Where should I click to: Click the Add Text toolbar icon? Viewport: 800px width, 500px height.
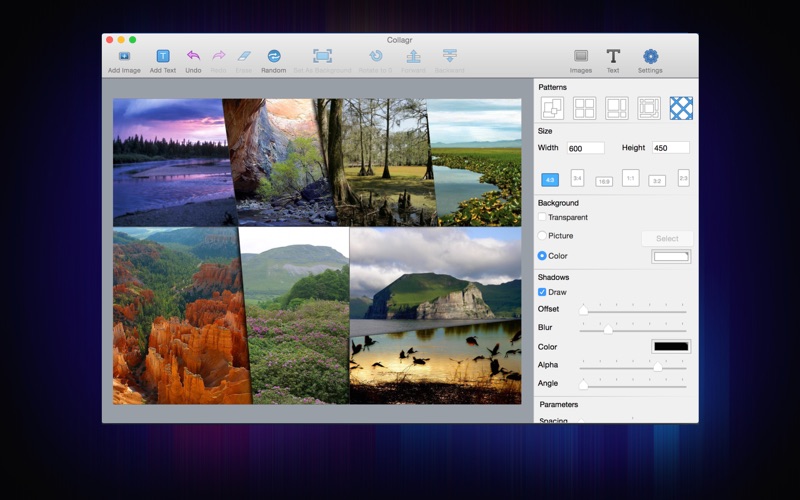(x=163, y=56)
